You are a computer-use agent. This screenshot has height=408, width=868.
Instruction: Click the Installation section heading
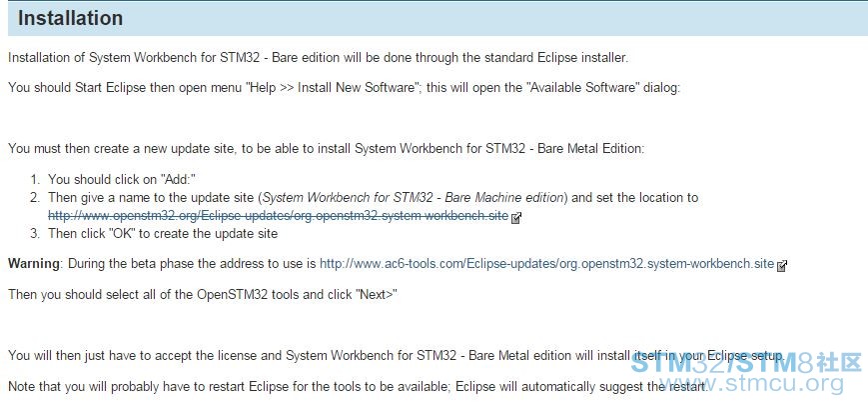pyautogui.click(x=70, y=18)
